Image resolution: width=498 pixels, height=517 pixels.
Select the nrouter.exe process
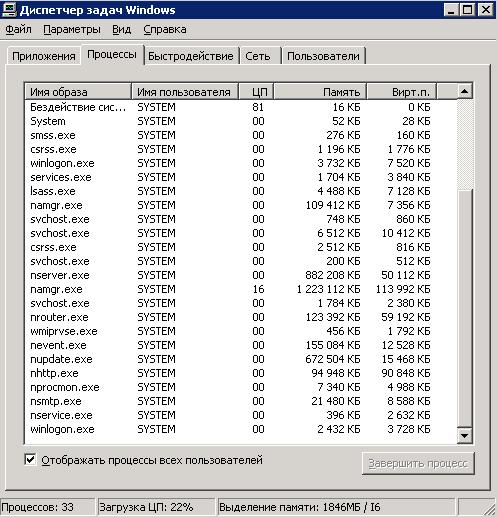(x=241, y=317)
